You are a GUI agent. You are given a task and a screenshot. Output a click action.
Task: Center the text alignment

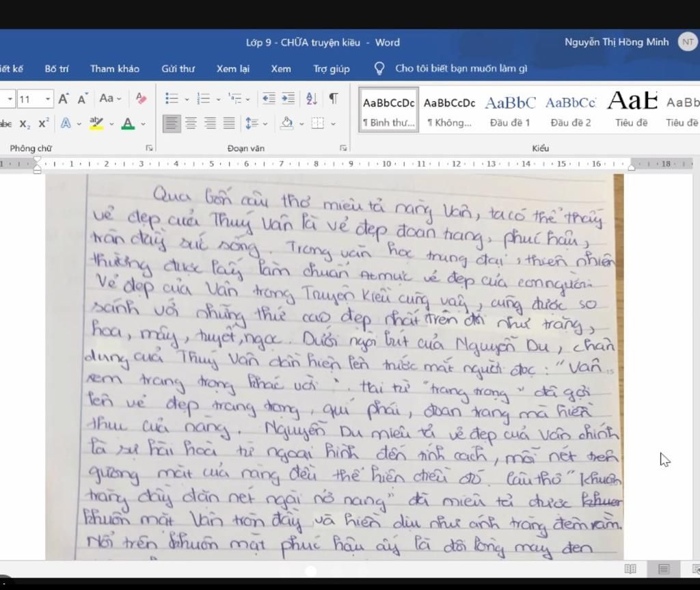point(191,123)
